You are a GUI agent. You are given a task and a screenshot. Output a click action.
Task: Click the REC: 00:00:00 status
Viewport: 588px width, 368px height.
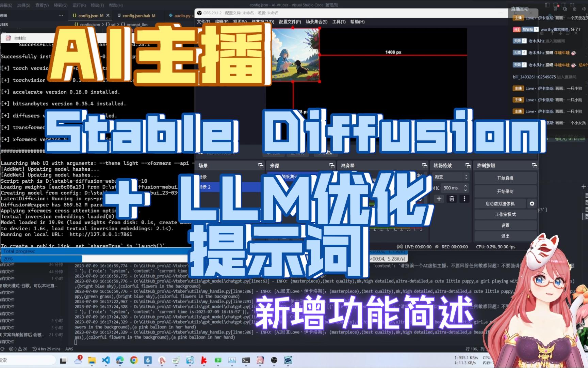452,247
